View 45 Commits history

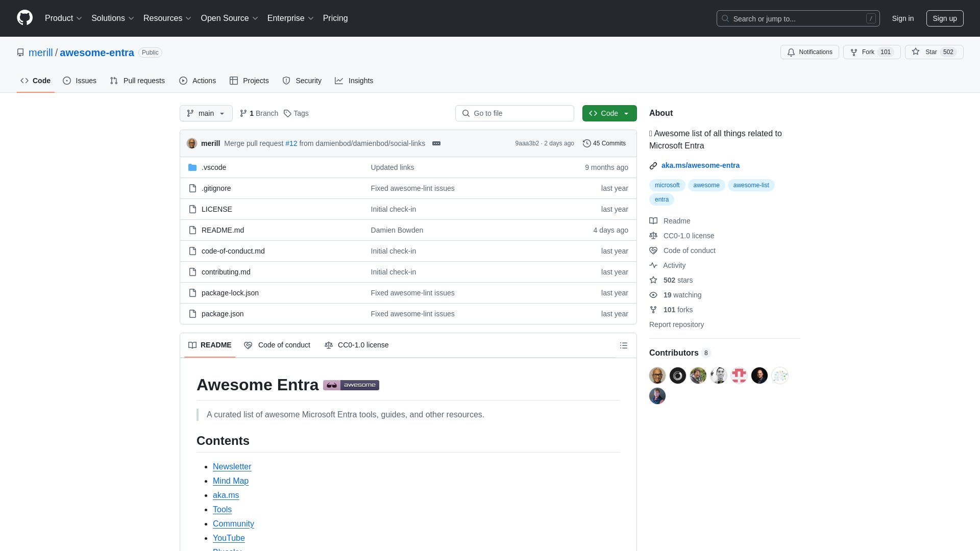(604, 143)
